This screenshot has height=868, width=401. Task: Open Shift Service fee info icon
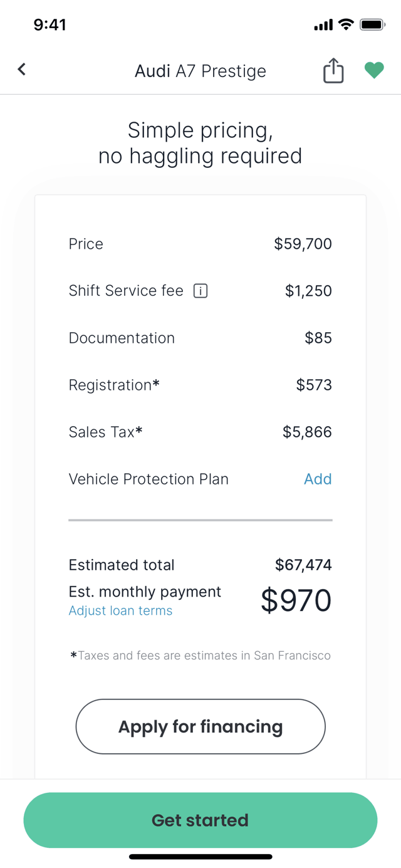[x=200, y=291]
